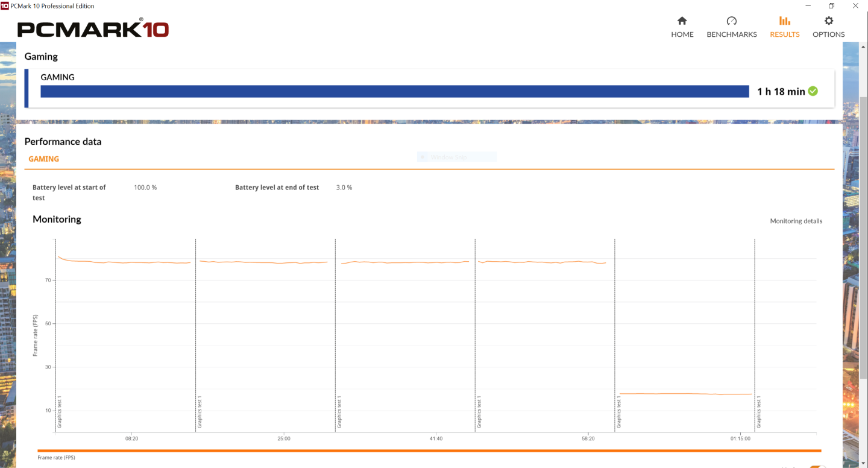
Task: Click the Performance data heading
Action: pyautogui.click(x=63, y=142)
